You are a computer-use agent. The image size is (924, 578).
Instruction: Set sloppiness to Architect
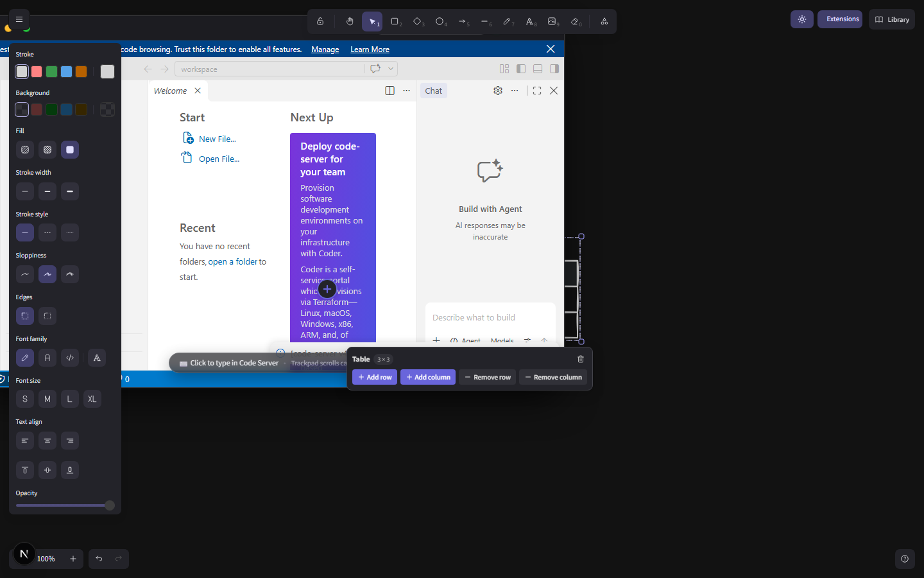pos(25,274)
